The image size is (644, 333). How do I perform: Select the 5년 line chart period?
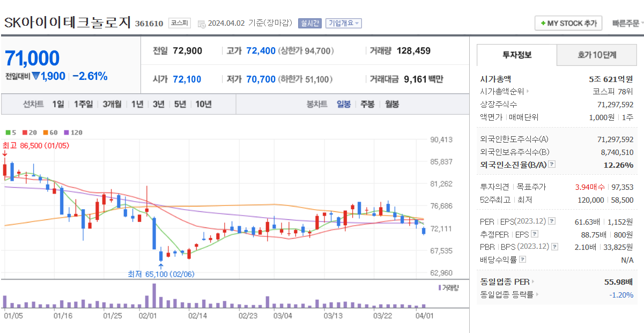[180, 104]
